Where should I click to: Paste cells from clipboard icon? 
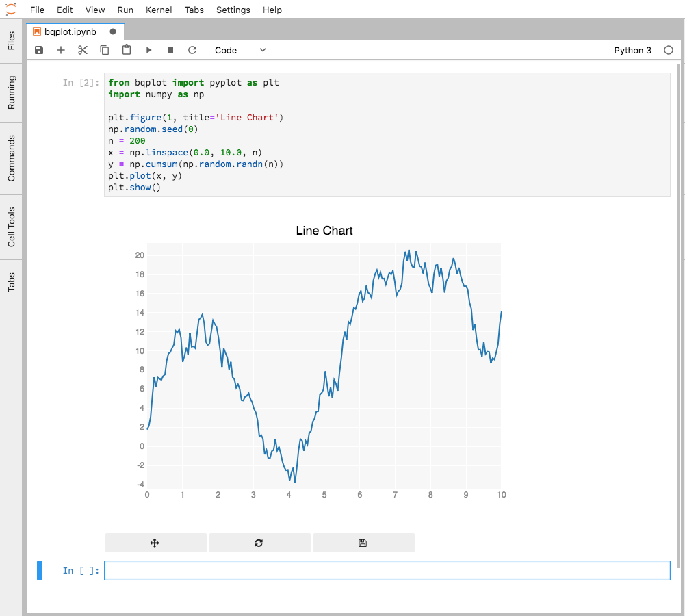tap(127, 50)
